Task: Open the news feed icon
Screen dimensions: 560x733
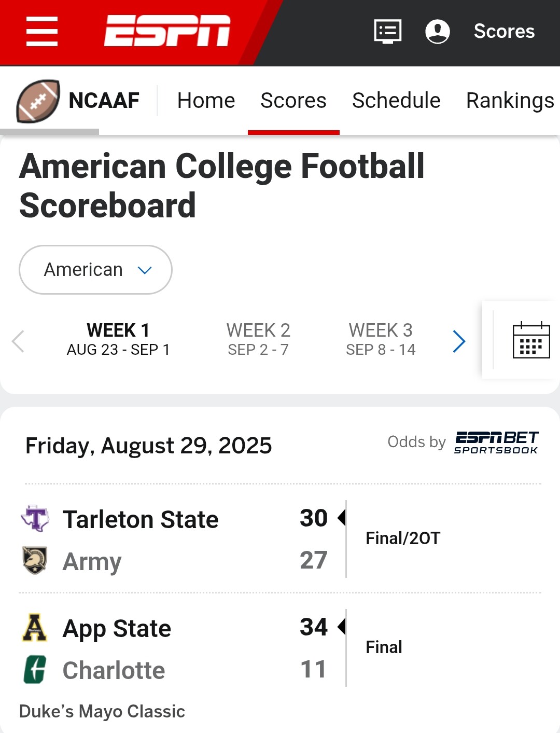Action: 388,31
